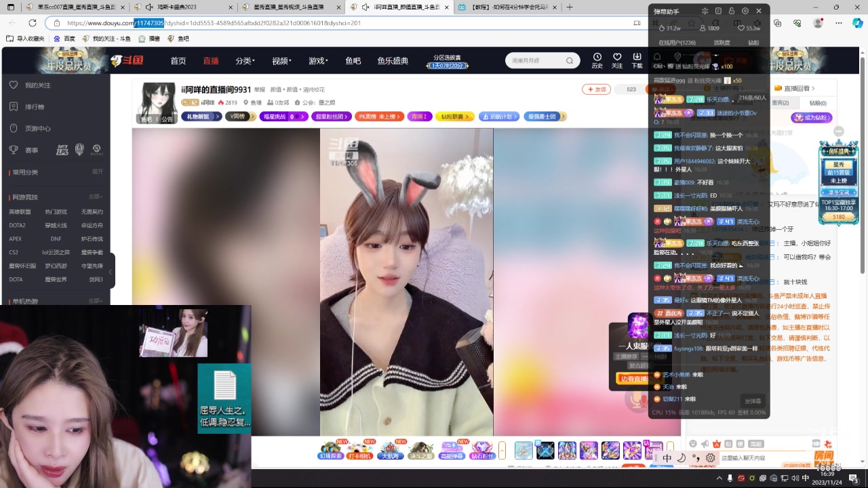Open Windows notification center icon
Screen dimensions: 868x488
[x=854, y=479]
